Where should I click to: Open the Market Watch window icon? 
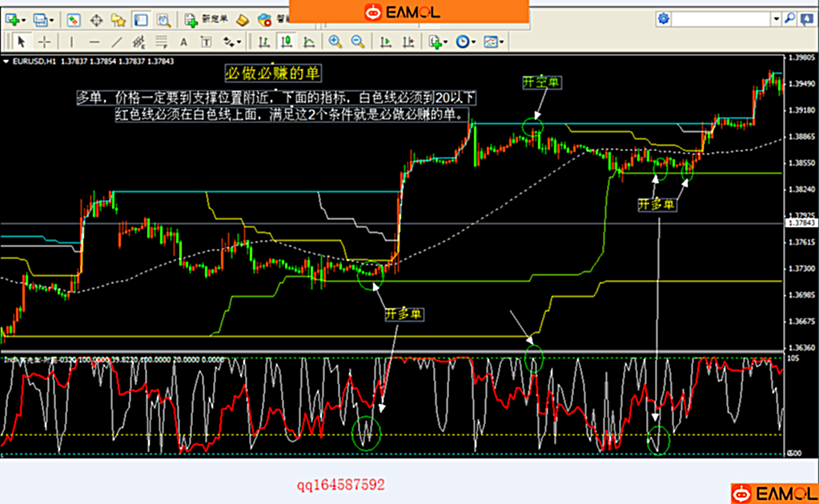pyautogui.click(x=74, y=18)
